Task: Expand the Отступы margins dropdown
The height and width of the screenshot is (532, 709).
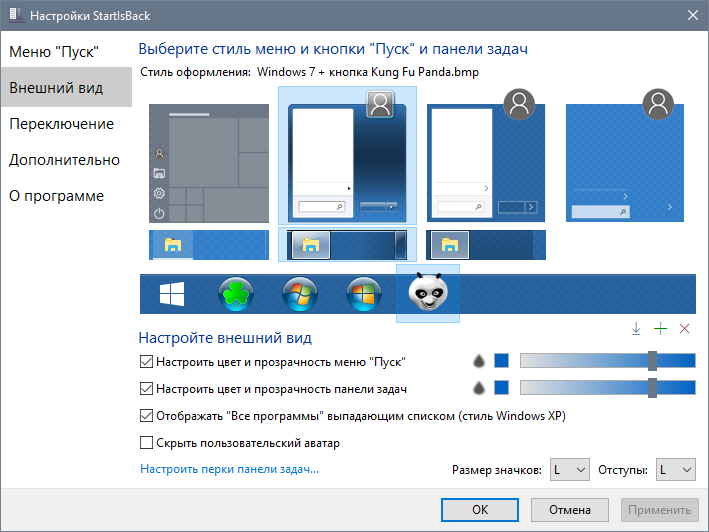Action: click(x=675, y=469)
